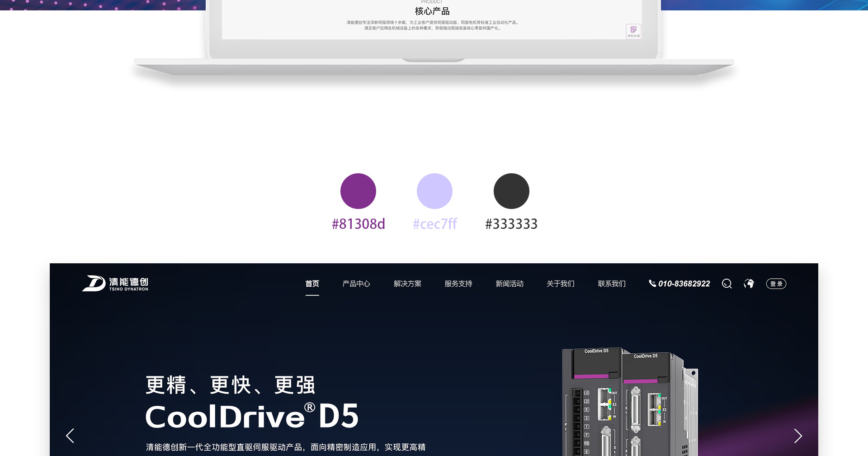
Task: Go to the previous banner slide arrow
Action: pos(70,436)
